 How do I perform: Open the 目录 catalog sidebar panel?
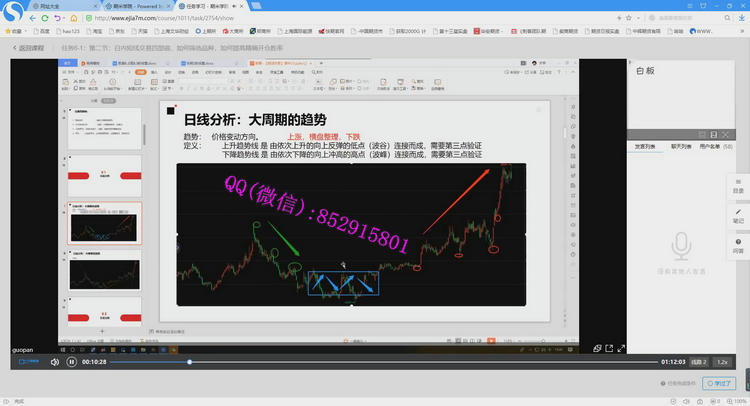[738, 186]
